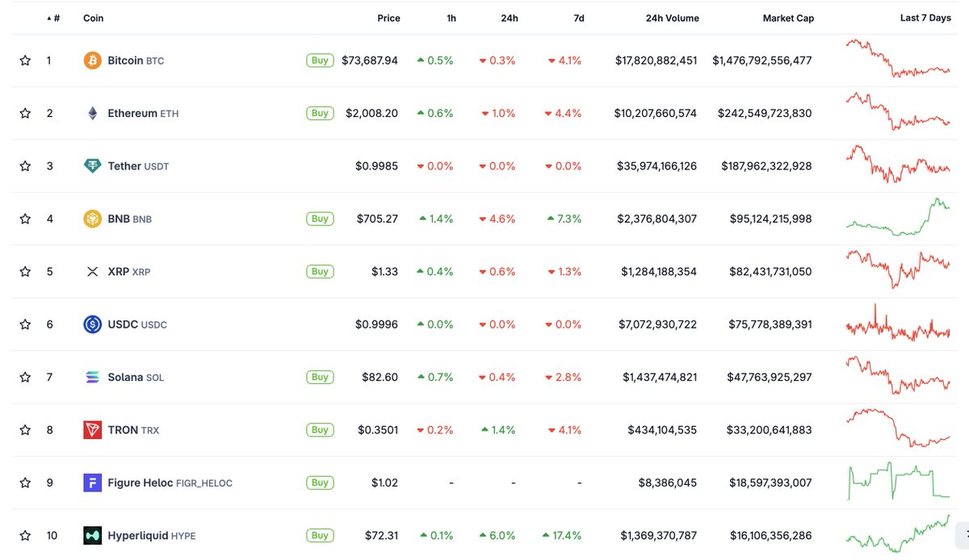The height and width of the screenshot is (560, 969).
Task: Sort by the 7d change column
Action: click(579, 18)
